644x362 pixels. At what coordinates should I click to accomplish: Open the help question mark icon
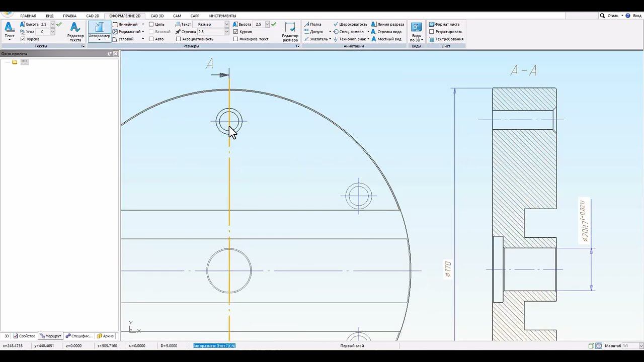(628, 16)
